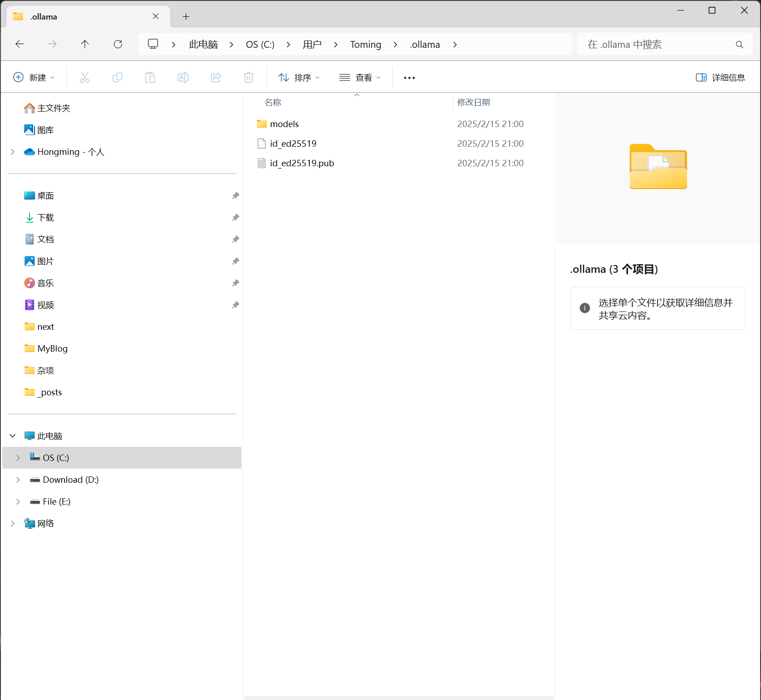The image size is (761, 700).
Task: Click the Cut scissors icon
Action: click(85, 77)
